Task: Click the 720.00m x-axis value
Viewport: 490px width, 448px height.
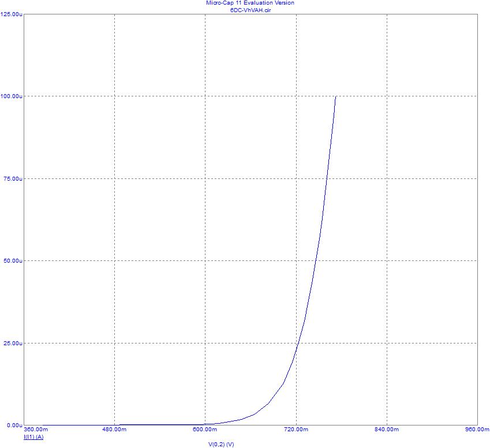Action: point(296,430)
